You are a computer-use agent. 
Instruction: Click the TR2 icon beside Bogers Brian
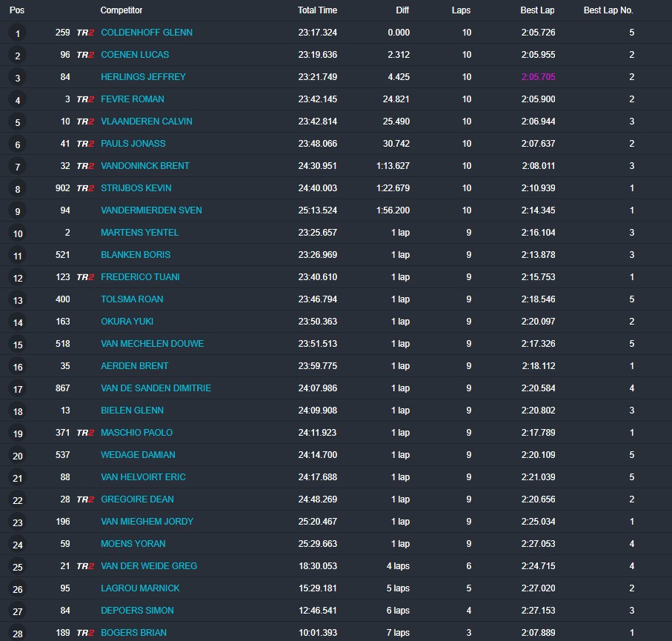click(85, 633)
